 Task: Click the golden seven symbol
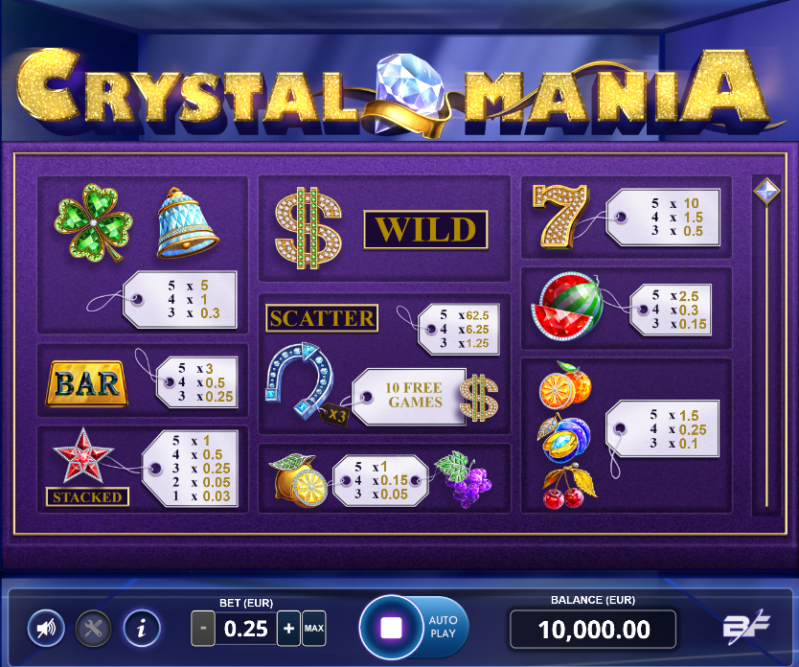click(x=561, y=217)
